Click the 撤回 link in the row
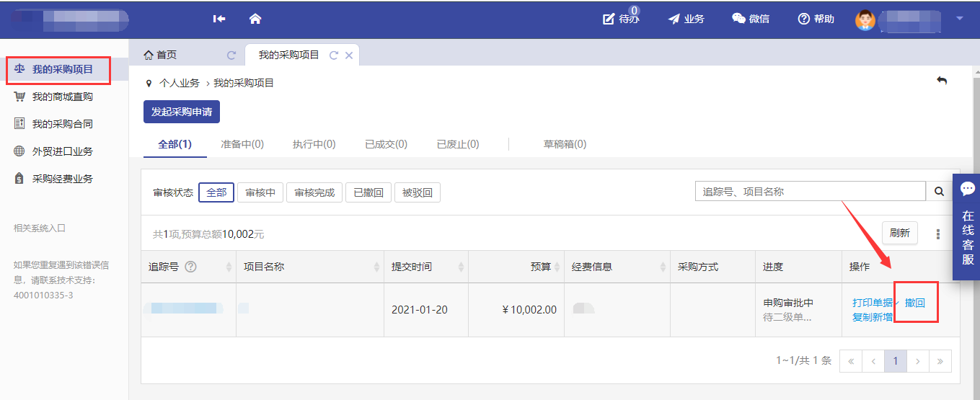 pos(915,303)
